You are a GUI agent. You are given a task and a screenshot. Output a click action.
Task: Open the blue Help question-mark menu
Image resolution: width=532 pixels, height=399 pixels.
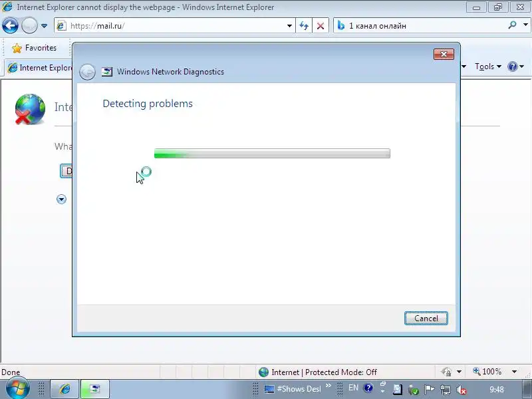click(515, 66)
